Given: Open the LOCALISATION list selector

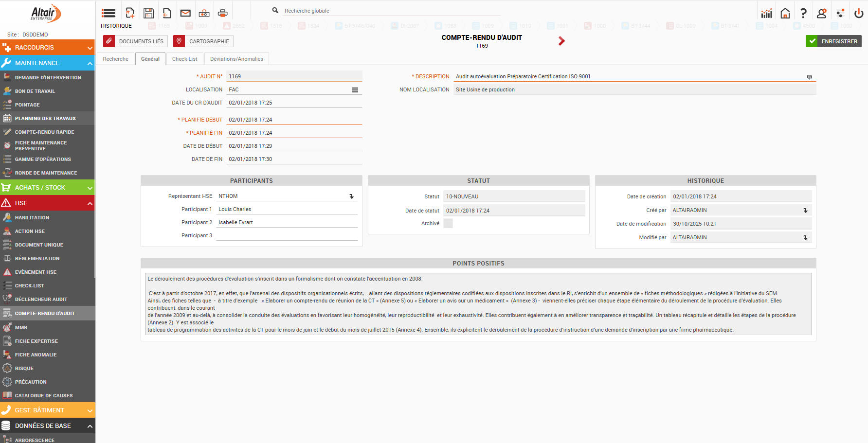Looking at the screenshot, I should (x=355, y=90).
